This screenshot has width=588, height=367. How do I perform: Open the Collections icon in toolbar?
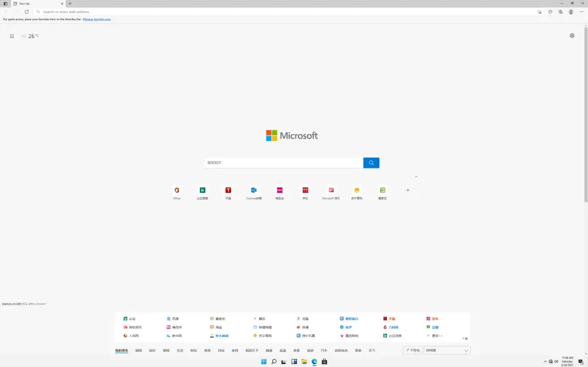point(561,12)
